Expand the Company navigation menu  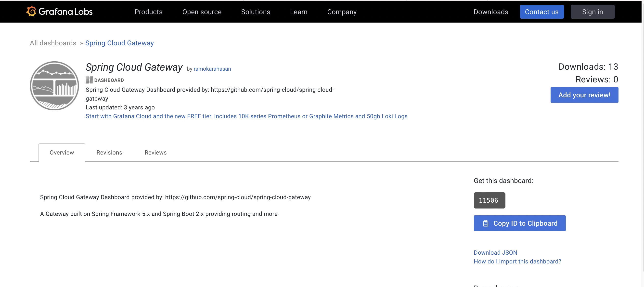(342, 12)
